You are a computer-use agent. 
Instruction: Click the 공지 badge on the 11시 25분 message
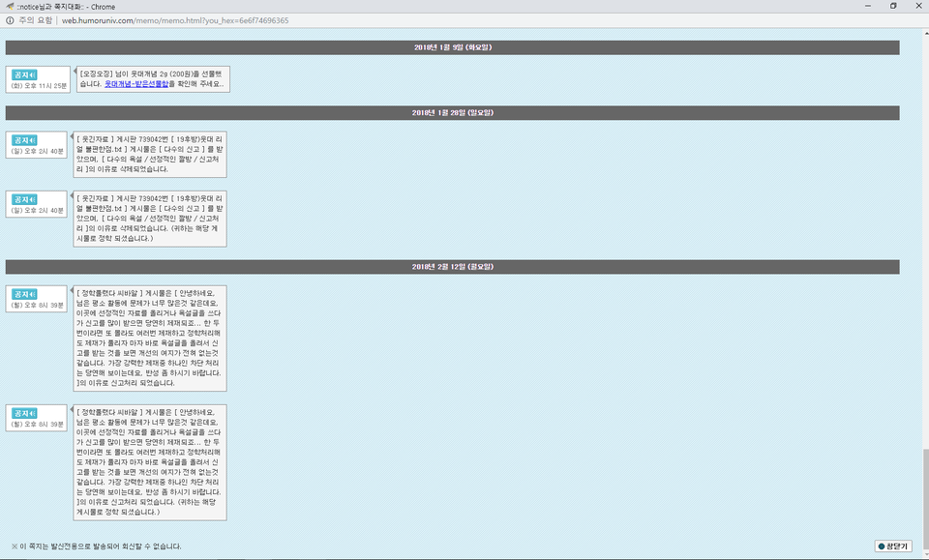click(24, 75)
